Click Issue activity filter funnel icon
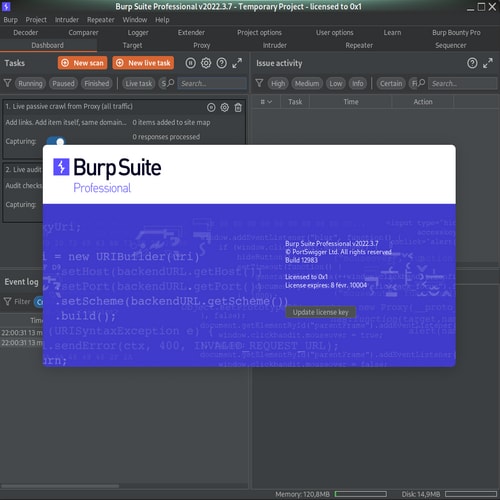This screenshot has width=500, height=500. pyautogui.click(x=259, y=83)
